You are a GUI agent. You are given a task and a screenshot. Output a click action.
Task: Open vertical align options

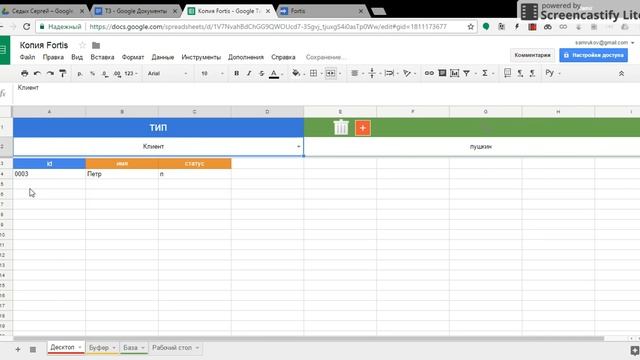[x=372, y=73]
